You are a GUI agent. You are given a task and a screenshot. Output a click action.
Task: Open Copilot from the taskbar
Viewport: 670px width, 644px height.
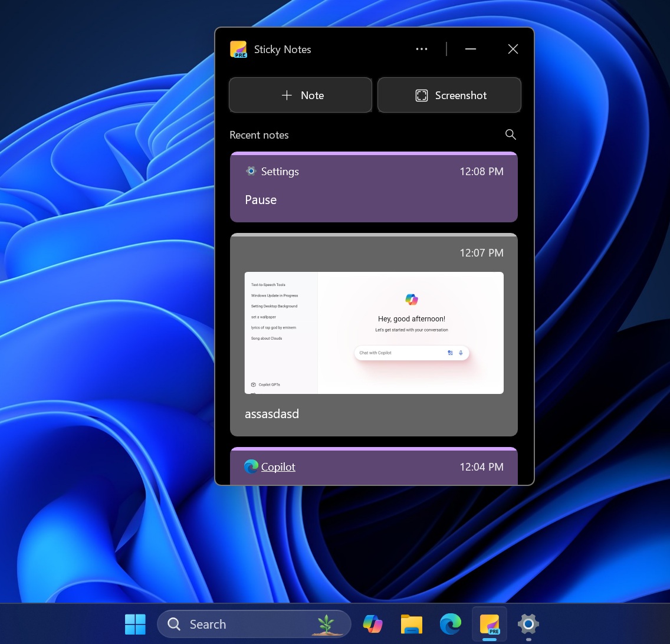coord(373,624)
